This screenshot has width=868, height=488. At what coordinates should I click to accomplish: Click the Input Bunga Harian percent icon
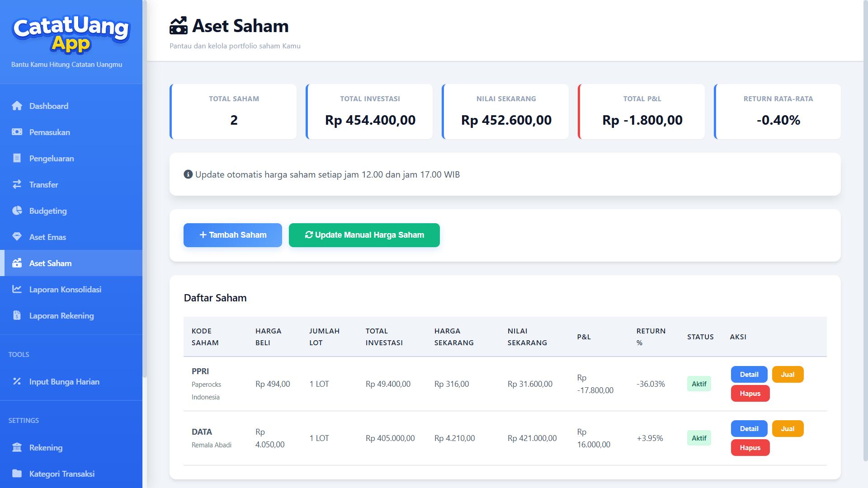point(17,381)
